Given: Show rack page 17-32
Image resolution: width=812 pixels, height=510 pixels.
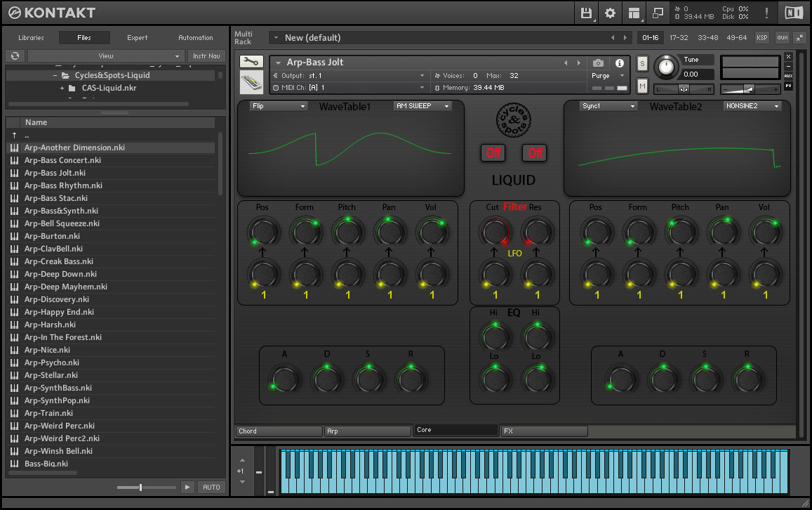Looking at the screenshot, I should (679, 38).
